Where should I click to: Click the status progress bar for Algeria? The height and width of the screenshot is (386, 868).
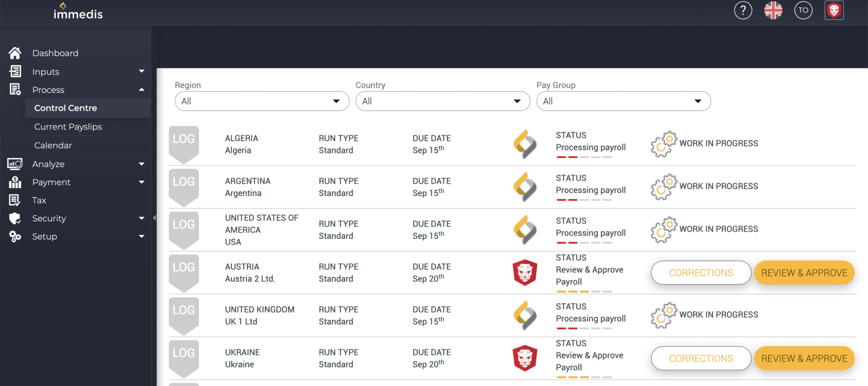coord(584,157)
